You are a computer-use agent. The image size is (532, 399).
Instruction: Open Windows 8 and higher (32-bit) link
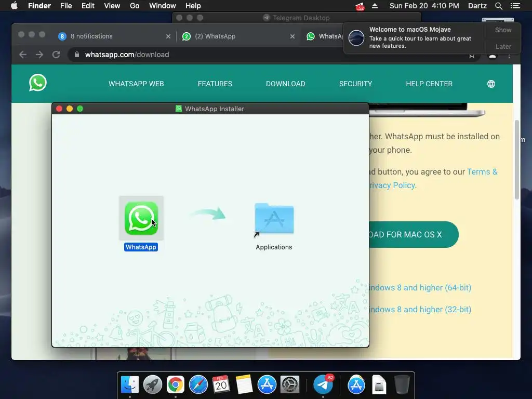420,310
